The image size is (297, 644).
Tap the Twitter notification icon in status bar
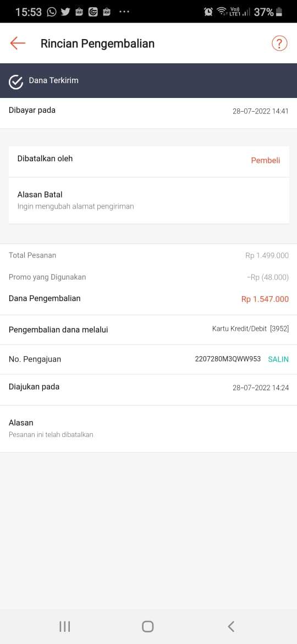pyautogui.click(x=65, y=12)
